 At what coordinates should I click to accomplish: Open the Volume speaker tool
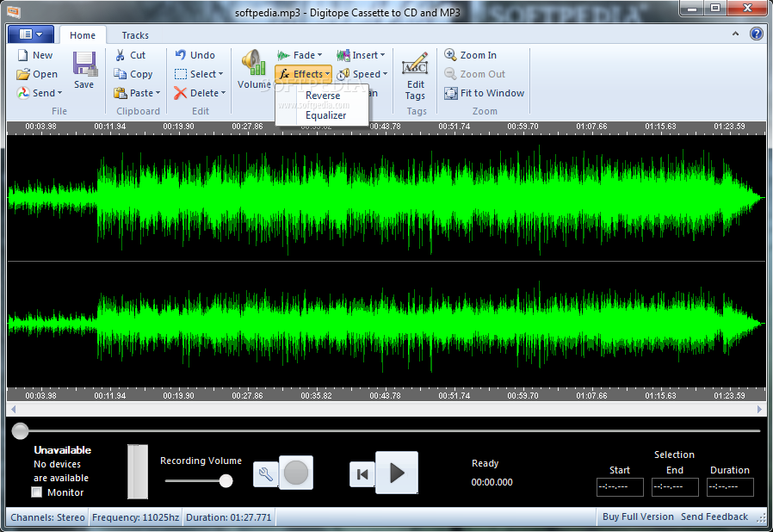coord(254,69)
